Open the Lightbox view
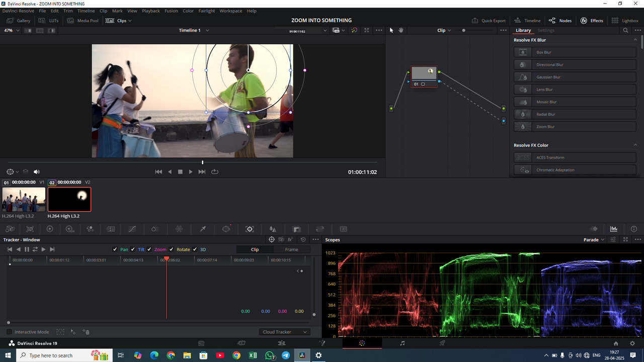Viewport: 644px width, 362px height. 625,20
